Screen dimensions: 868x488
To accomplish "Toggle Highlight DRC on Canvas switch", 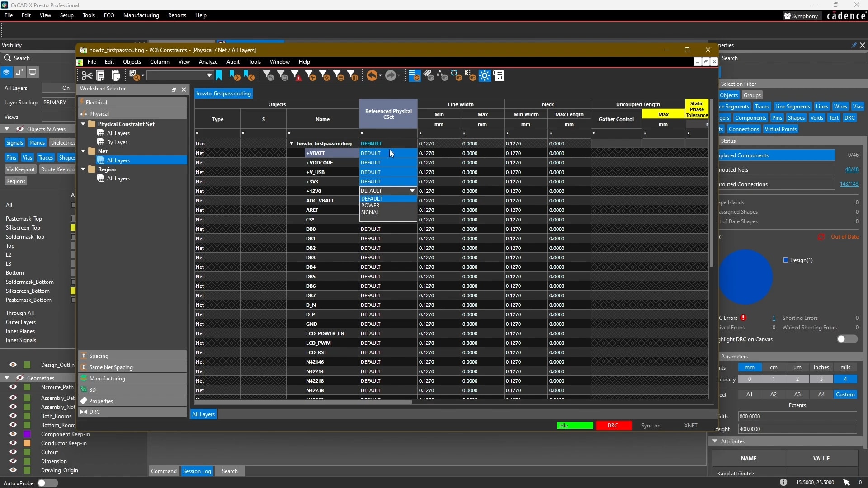I will point(847,339).
